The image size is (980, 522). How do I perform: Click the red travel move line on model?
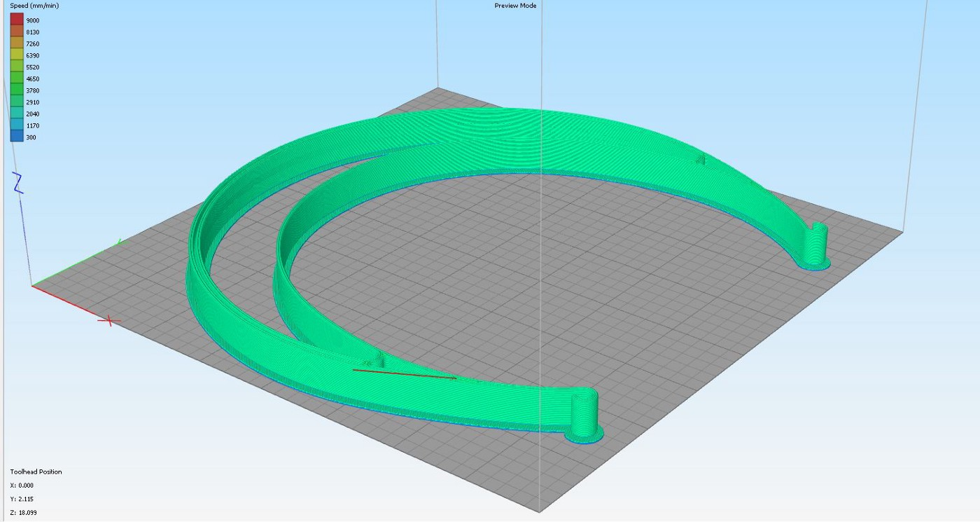coord(405,374)
